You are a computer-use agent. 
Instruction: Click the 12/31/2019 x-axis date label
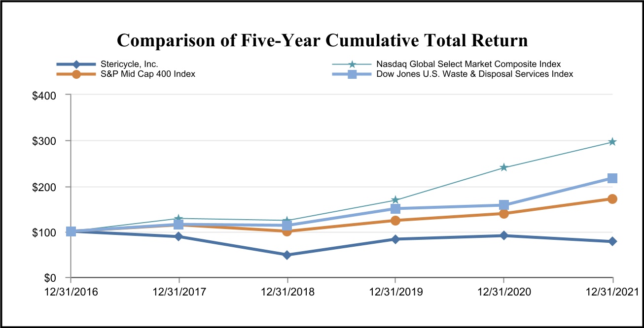pos(395,292)
